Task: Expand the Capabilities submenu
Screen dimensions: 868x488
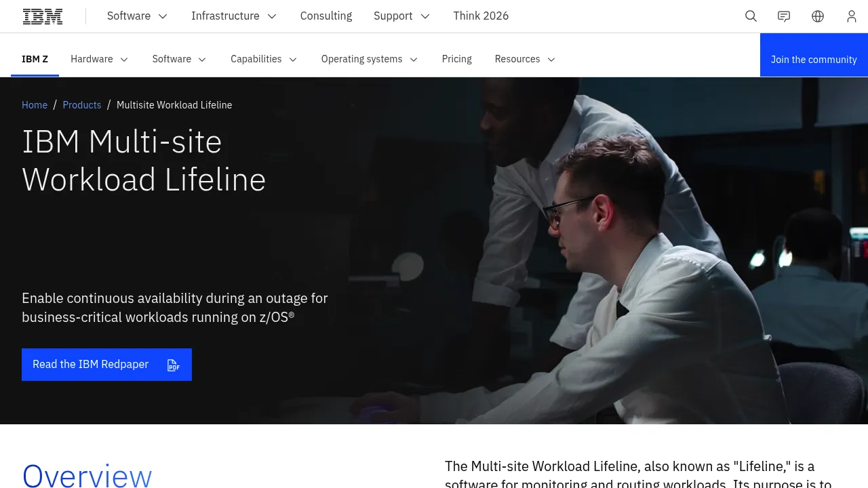Action: click(x=264, y=59)
